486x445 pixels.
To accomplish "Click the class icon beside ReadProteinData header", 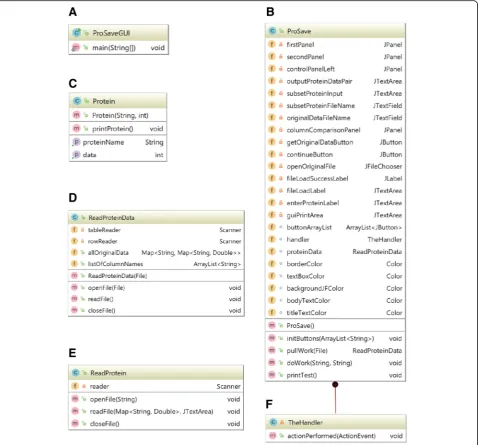I will (75, 218).
